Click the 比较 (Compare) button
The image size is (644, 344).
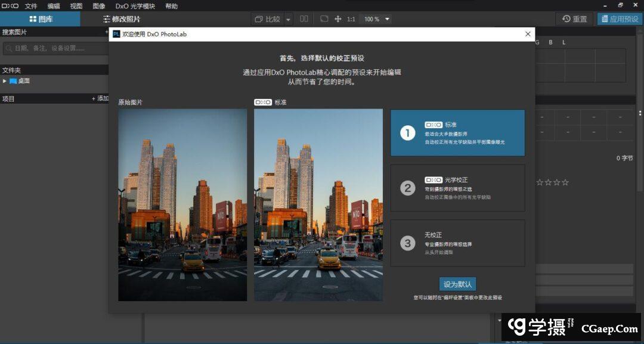pos(268,19)
